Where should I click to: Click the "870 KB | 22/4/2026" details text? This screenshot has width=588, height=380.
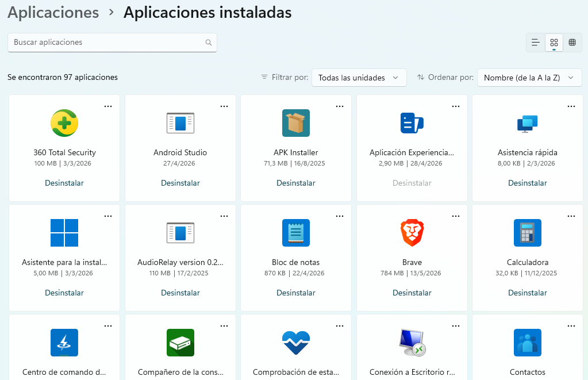(x=294, y=273)
